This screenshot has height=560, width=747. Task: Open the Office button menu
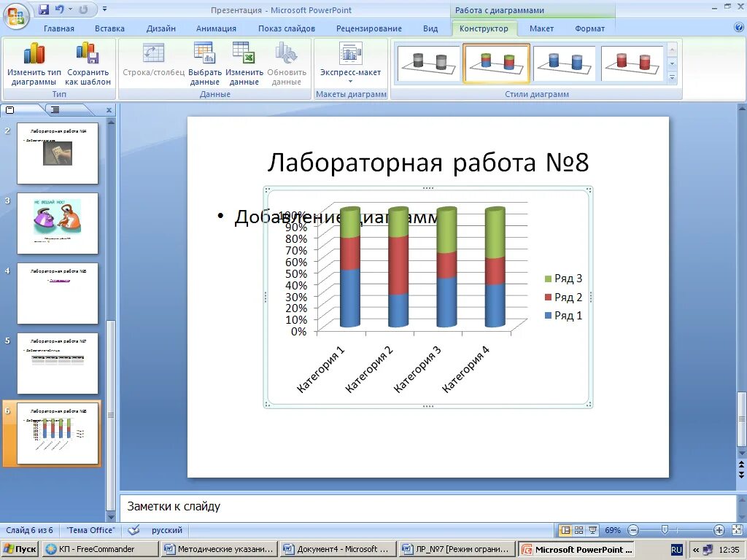(16, 17)
